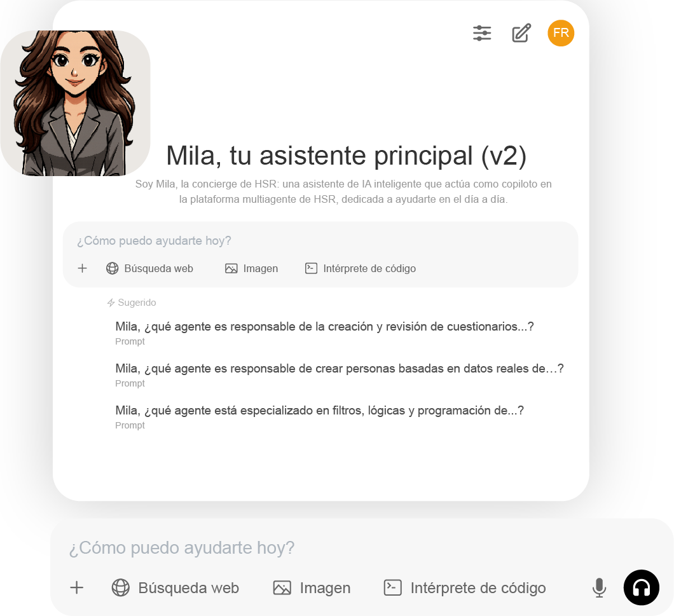Viewport: 674px width, 616px height.
Task: Start voice mode with headphones button
Action: click(642, 587)
